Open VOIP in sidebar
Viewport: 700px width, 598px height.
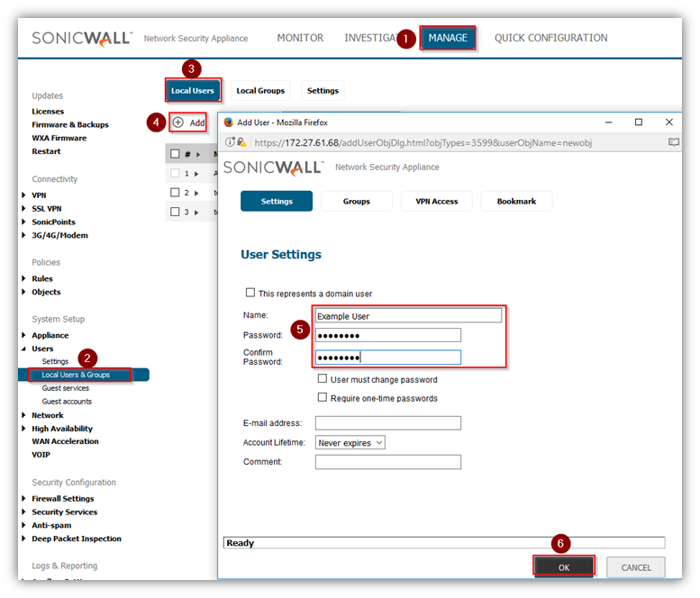(x=41, y=455)
